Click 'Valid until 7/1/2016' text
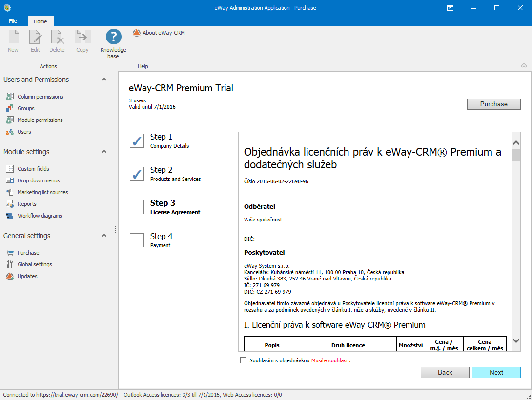 pos(152,107)
